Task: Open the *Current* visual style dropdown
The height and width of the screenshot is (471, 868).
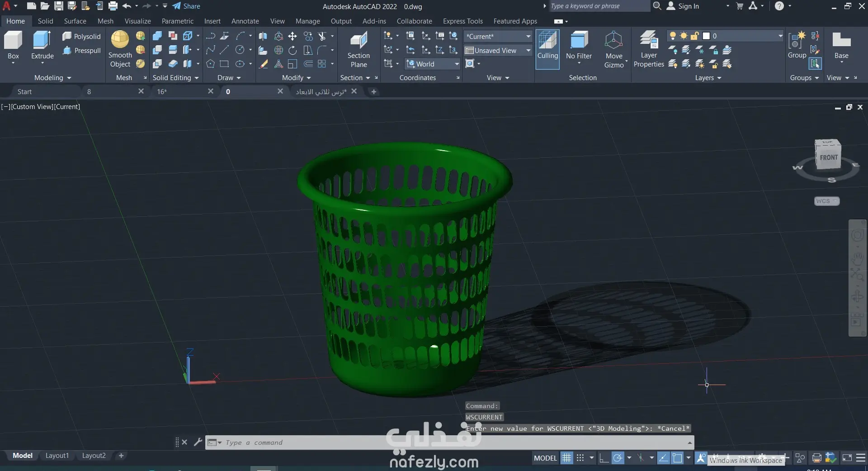Action: (498, 36)
